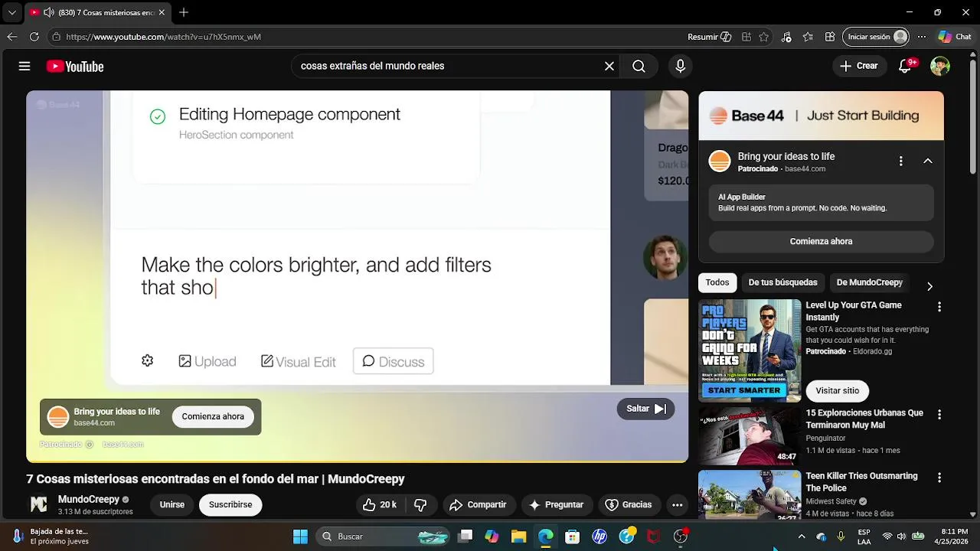Collapse the Base44 ad panel chevron

[x=927, y=161]
